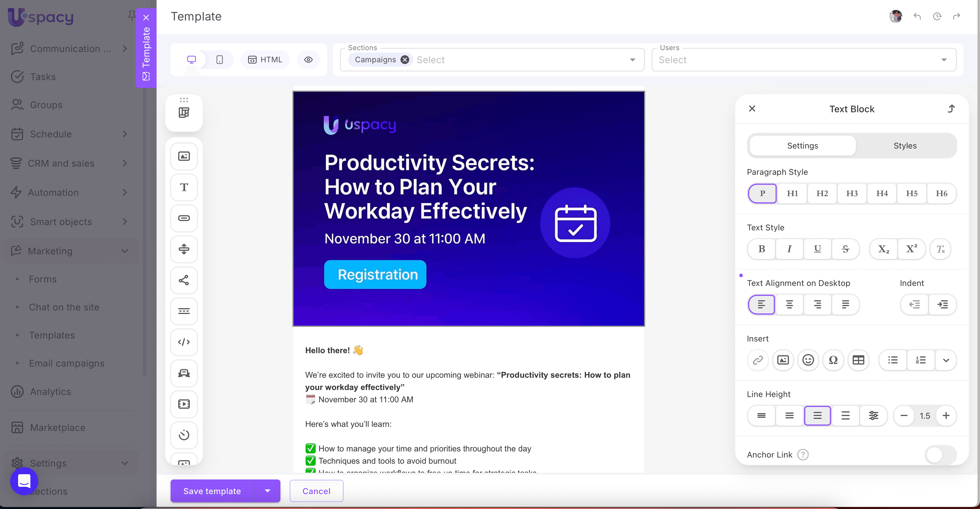Switch to the Styles tab
Image resolution: width=980 pixels, height=509 pixels.
pos(905,145)
